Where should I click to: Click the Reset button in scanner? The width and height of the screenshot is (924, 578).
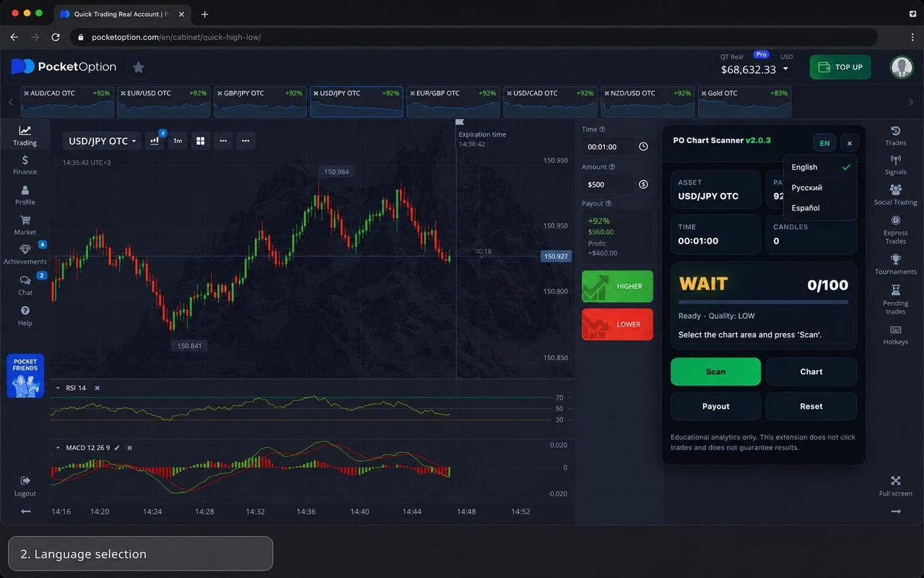(x=811, y=406)
